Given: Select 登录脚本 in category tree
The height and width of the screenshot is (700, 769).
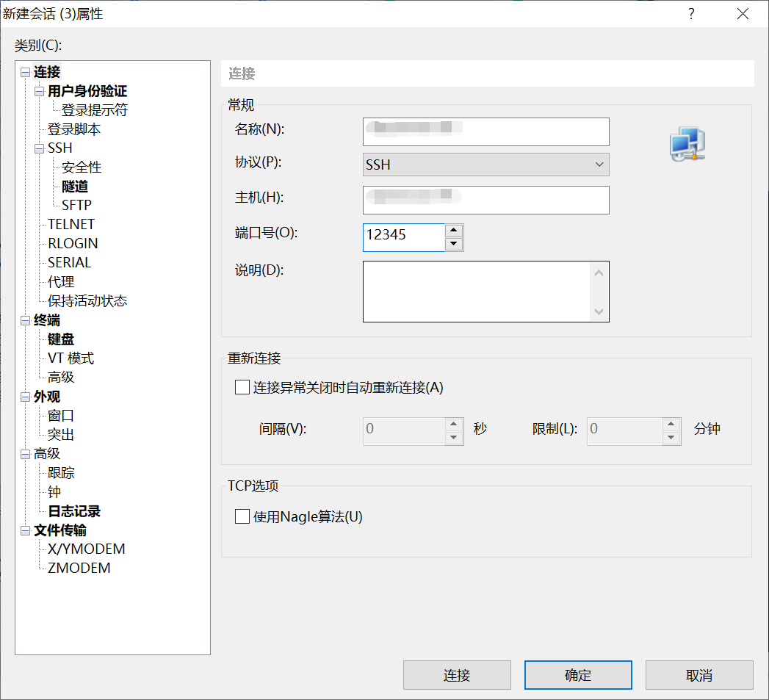Looking at the screenshot, I should pos(74,129).
